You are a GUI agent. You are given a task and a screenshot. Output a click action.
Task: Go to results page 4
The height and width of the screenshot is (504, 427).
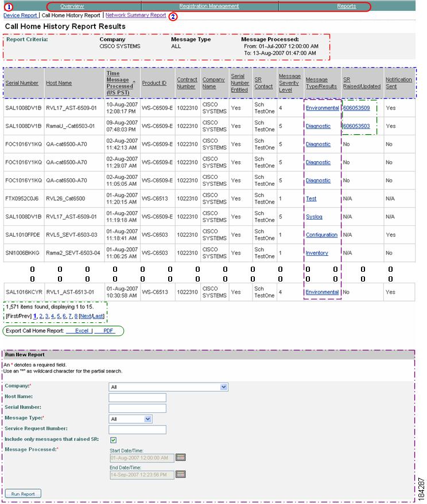point(52,317)
